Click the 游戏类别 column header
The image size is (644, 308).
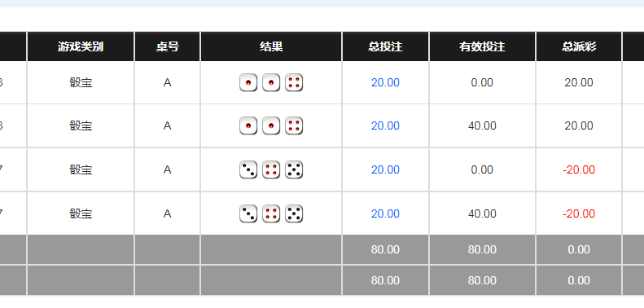point(81,46)
